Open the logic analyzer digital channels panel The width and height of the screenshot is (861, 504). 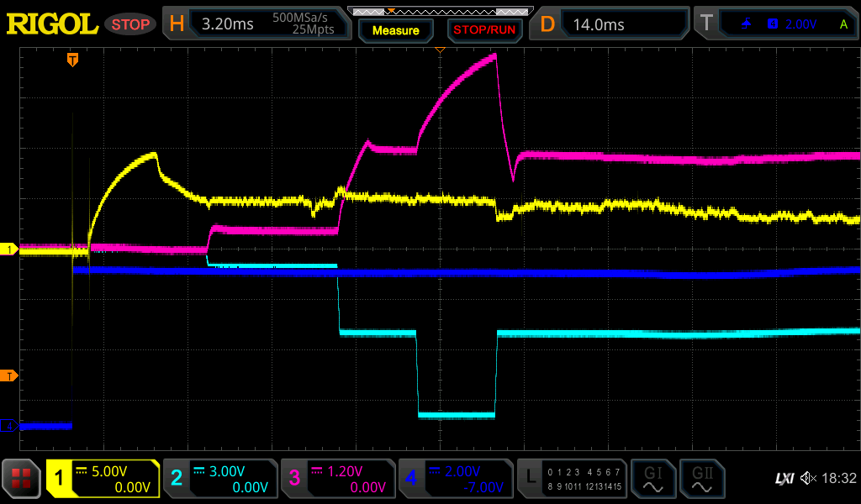coord(573,479)
